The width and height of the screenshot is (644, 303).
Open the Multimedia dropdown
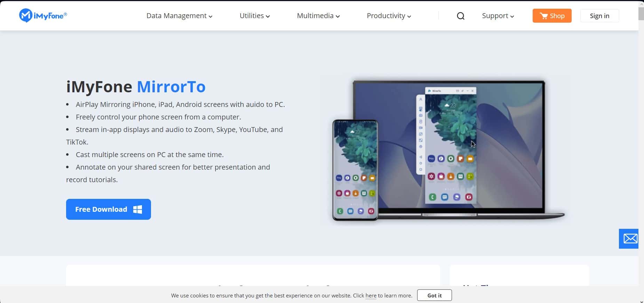click(x=318, y=16)
